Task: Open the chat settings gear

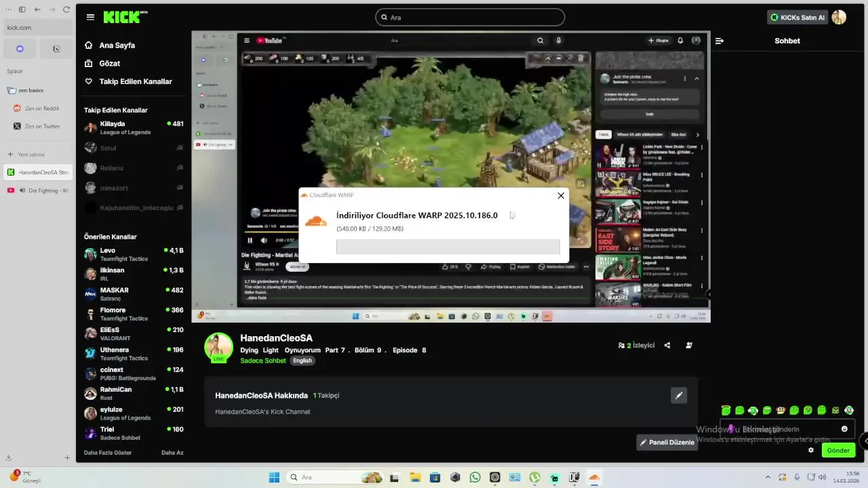Action: 811,450
